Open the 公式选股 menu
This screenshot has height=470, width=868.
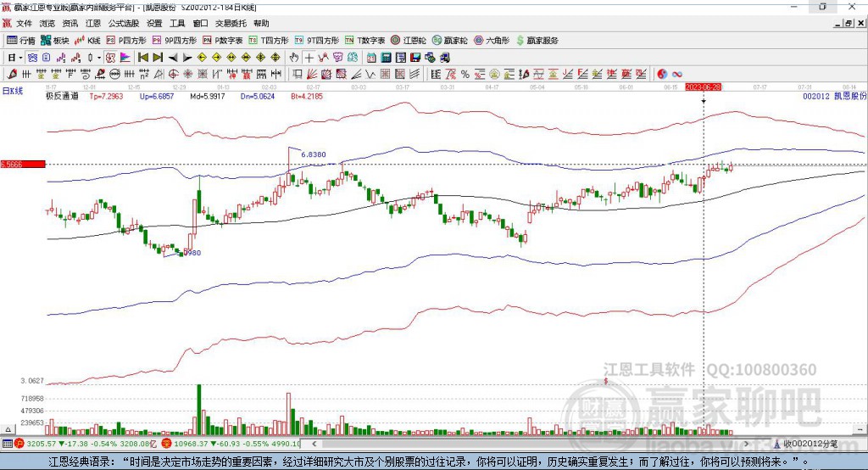(x=124, y=23)
